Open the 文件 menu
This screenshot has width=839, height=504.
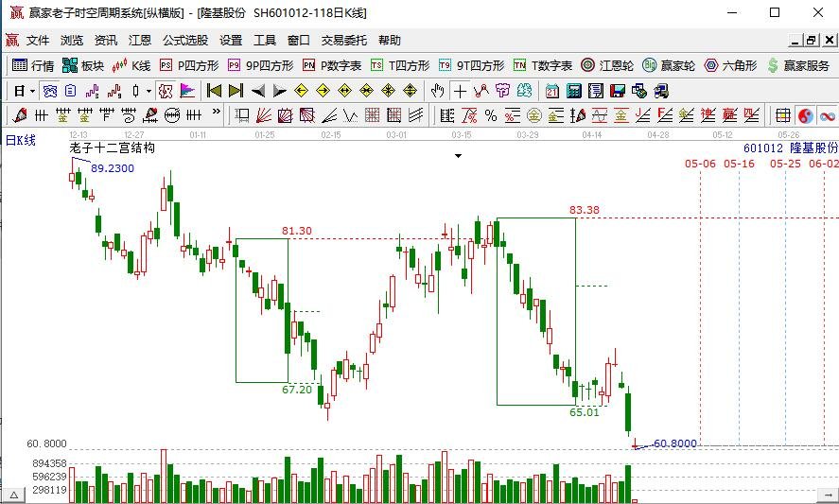(x=38, y=40)
